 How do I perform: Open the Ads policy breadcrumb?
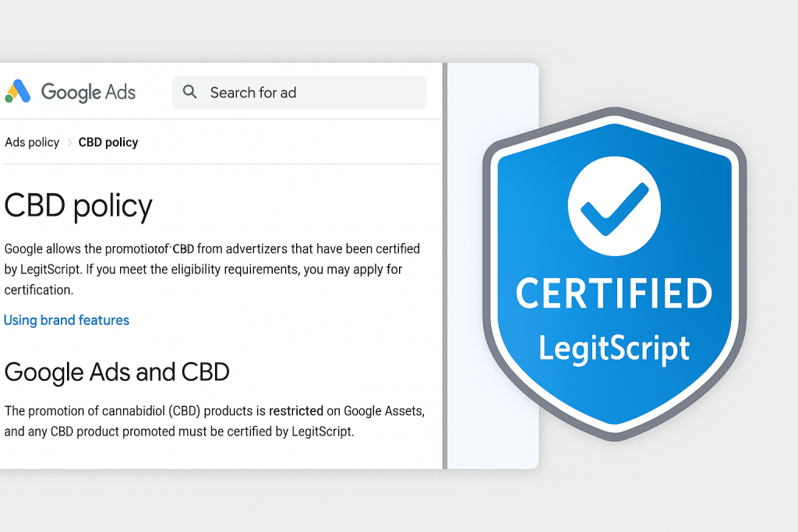point(32,143)
